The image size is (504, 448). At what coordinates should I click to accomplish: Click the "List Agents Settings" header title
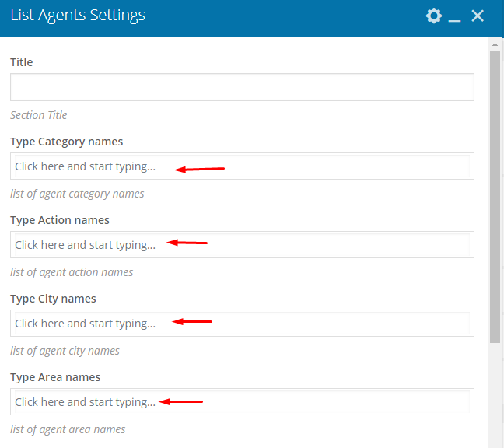coord(78,16)
